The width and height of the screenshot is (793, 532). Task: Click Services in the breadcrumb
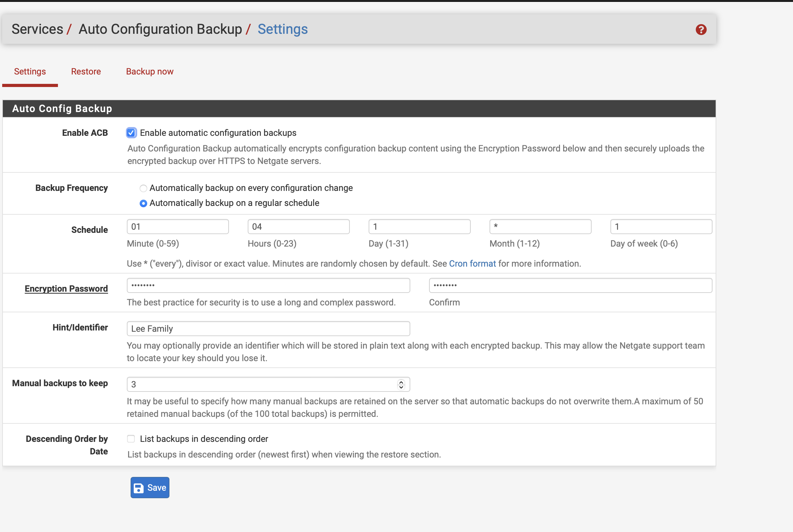point(37,29)
